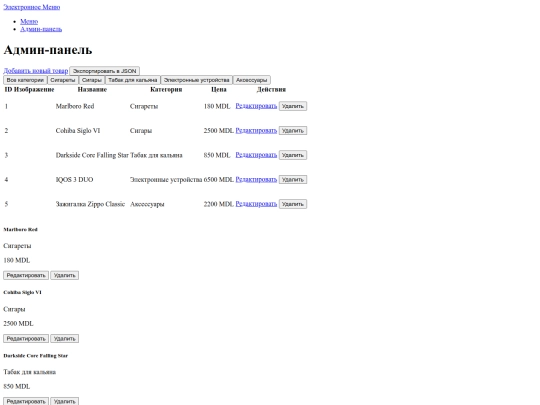540x405 pixels.
Task: Open the Админ-панель navigation link
Action: tap(41, 29)
